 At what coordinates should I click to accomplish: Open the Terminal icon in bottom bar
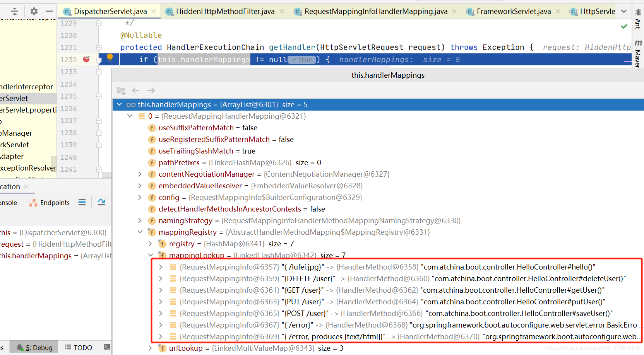[x=107, y=347]
